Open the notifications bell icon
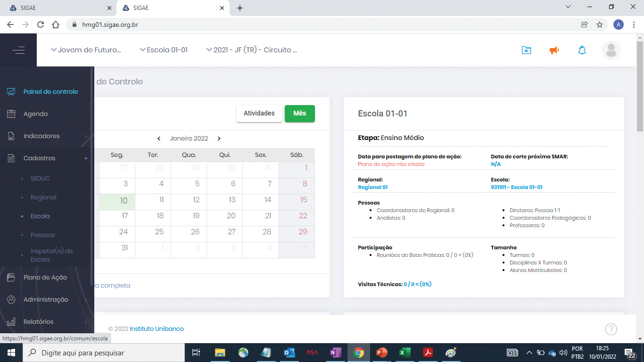This screenshot has height=362, width=644. point(582,50)
